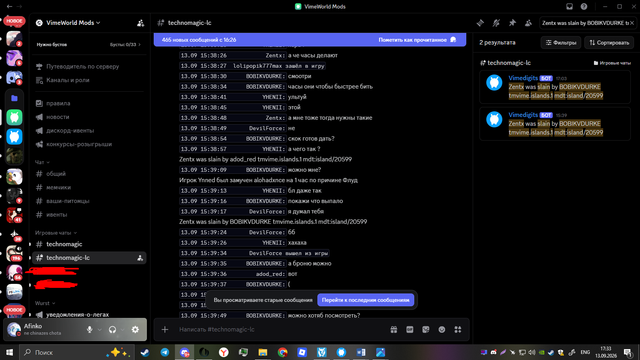640x360 pixels.
Task: Toggle headphones deafen in user panel
Action: [x=112, y=329]
